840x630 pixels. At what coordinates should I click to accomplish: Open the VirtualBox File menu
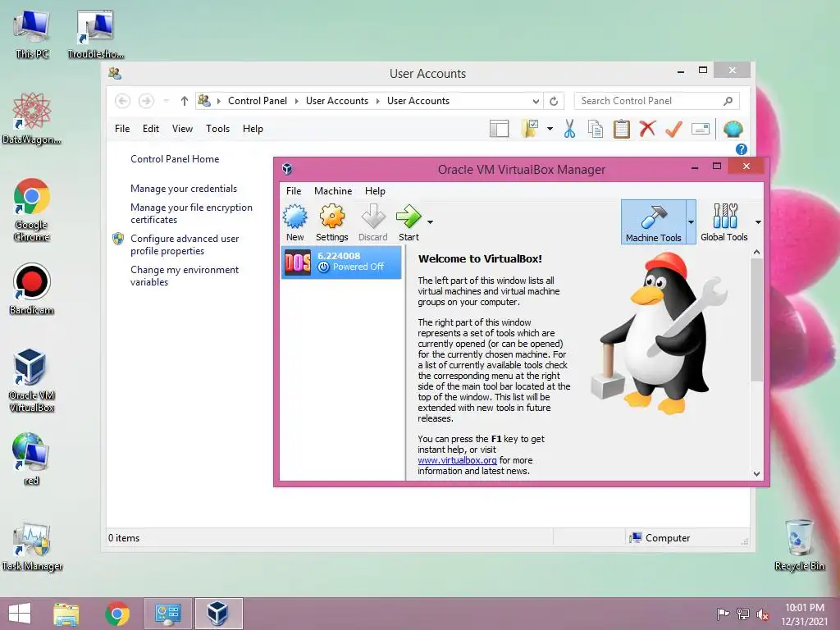[x=294, y=190]
